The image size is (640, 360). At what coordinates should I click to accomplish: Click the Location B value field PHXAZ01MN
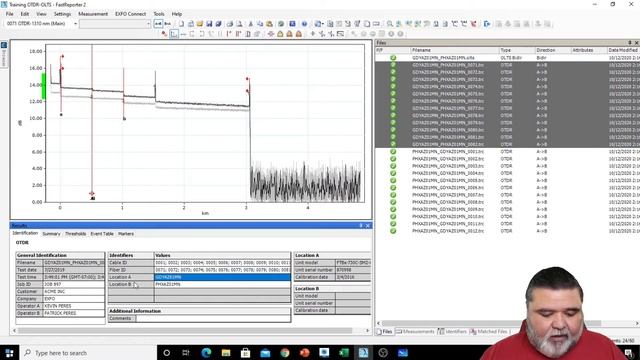pos(222,284)
